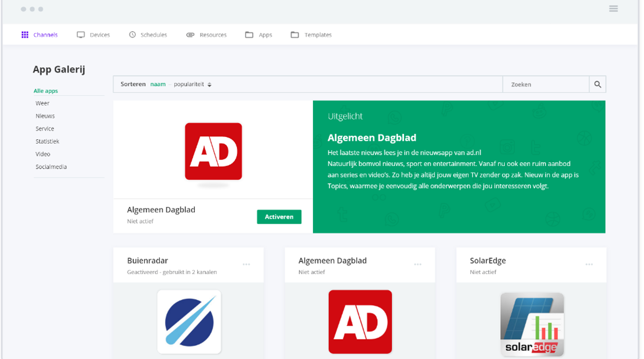Image resolution: width=644 pixels, height=359 pixels.
Task: Click the Channels grid icon
Action: point(25,35)
